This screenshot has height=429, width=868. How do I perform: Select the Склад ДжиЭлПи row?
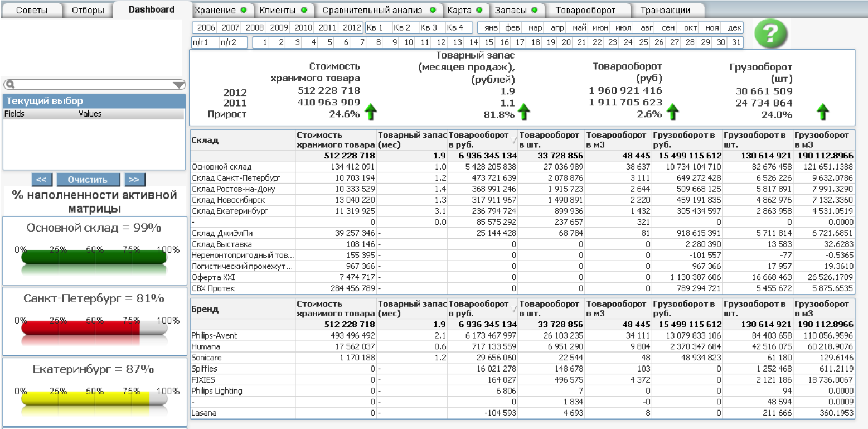pos(522,233)
